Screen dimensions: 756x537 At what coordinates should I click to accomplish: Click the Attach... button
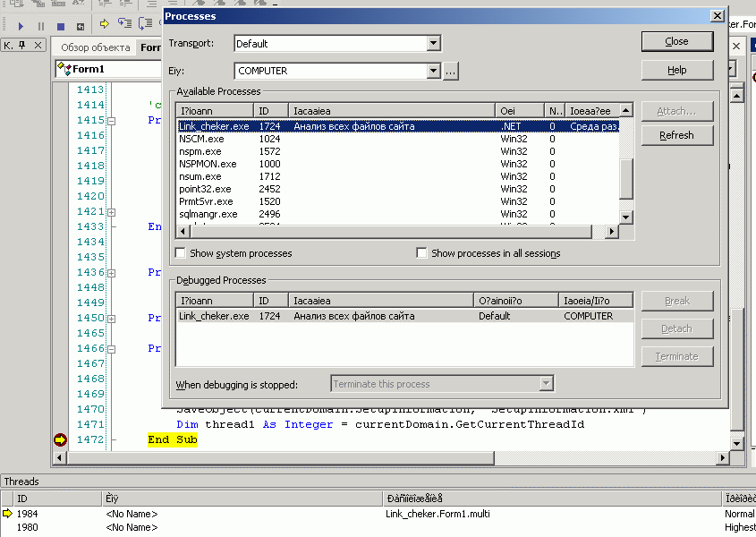pos(677,111)
